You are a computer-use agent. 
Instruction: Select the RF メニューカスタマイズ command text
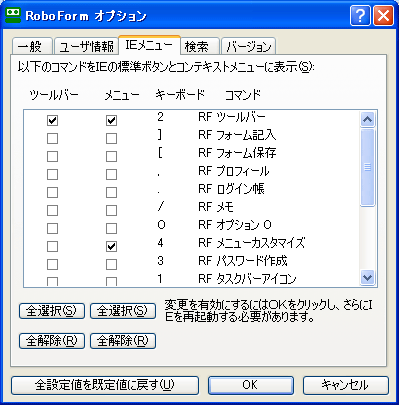252,243
